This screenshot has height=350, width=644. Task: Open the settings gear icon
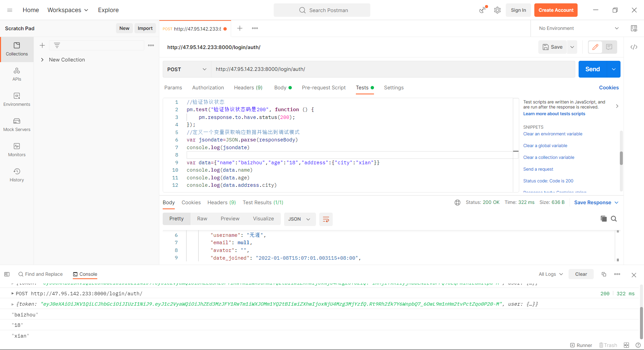pos(497,10)
